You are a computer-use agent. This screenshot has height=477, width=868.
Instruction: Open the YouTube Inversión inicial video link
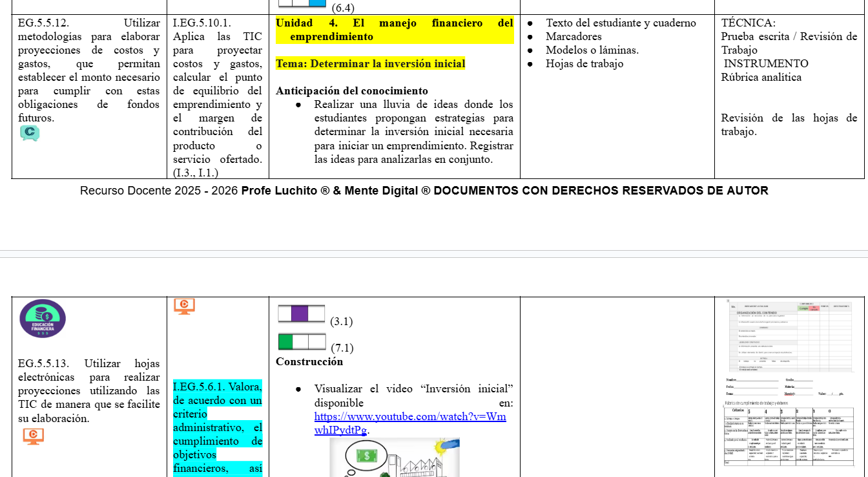pos(410,423)
